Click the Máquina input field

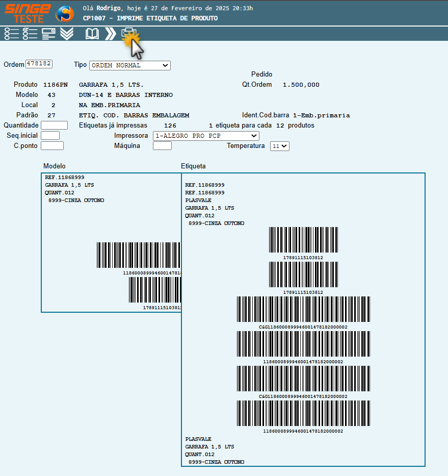162,146
